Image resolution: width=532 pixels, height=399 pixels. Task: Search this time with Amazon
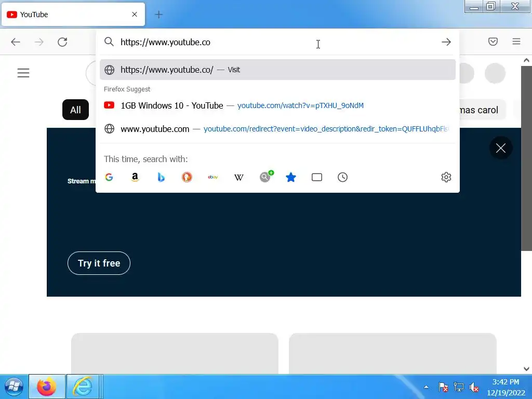135,177
